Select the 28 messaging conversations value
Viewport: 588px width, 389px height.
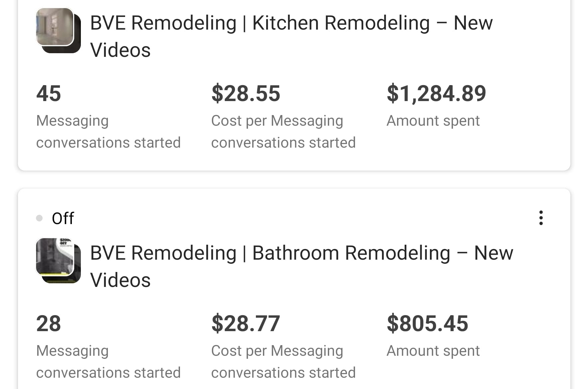[49, 324]
